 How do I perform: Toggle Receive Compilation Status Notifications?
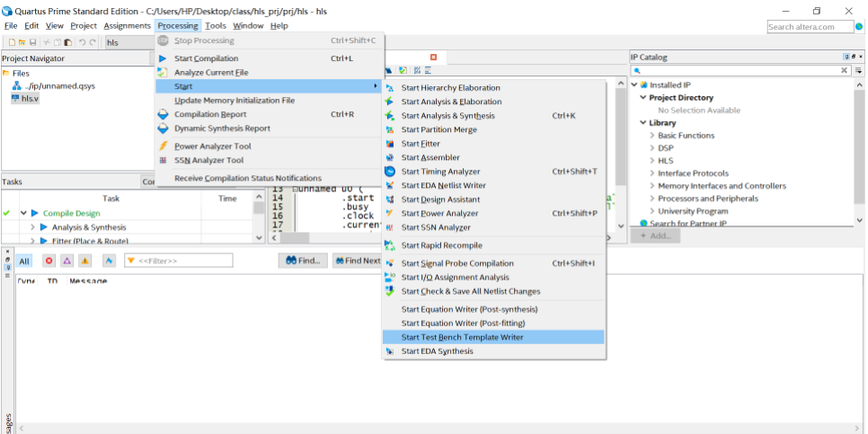pos(247,178)
